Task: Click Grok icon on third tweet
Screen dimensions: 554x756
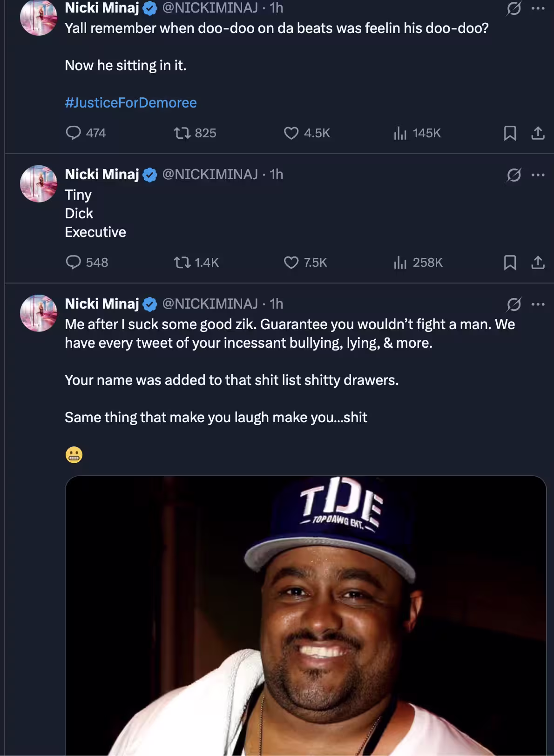Action: [513, 304]
